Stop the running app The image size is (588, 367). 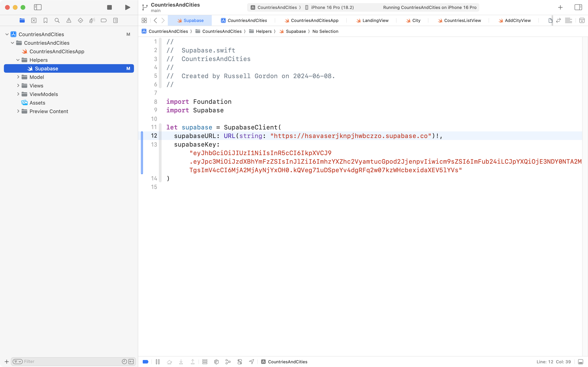(x=109, y=7)
